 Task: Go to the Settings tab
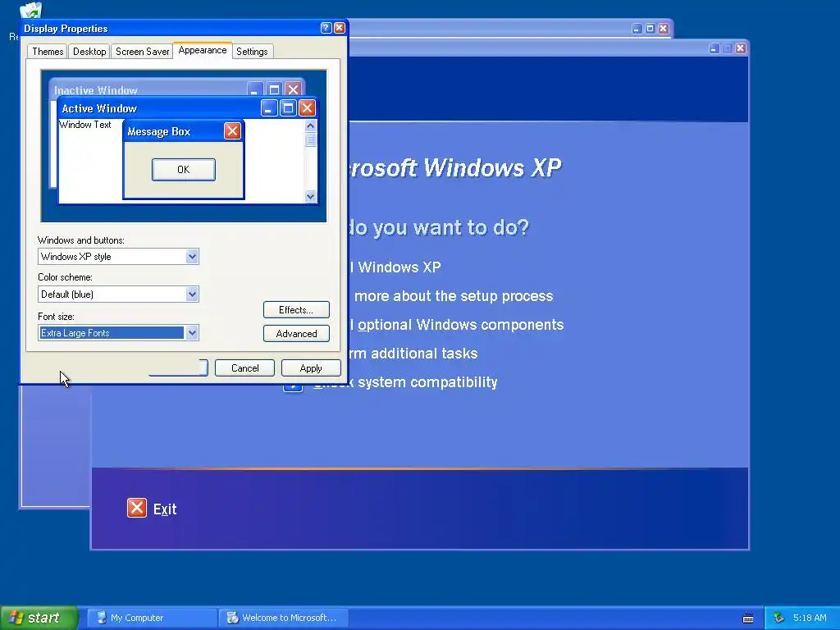[252, 52]
